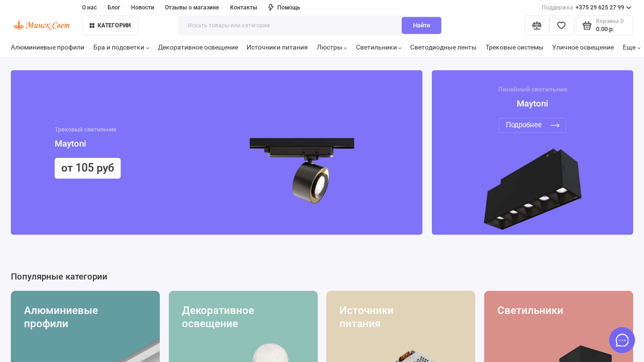The width and height of the screenshot is (644, 362).
Task: Open the Новости link
Action: (x=142, y=8)
